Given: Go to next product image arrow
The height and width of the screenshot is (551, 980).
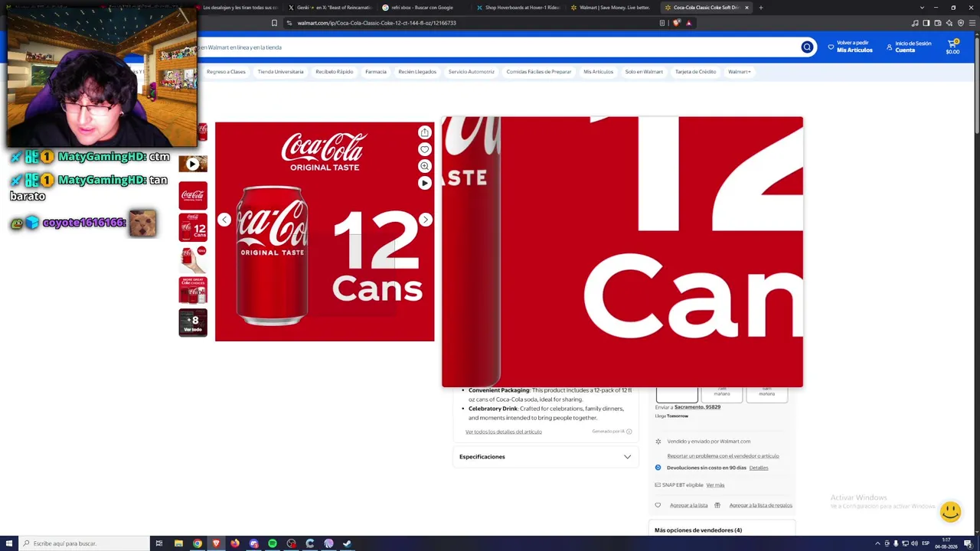Looking at the screenshot, I should (x=426, y=220).
